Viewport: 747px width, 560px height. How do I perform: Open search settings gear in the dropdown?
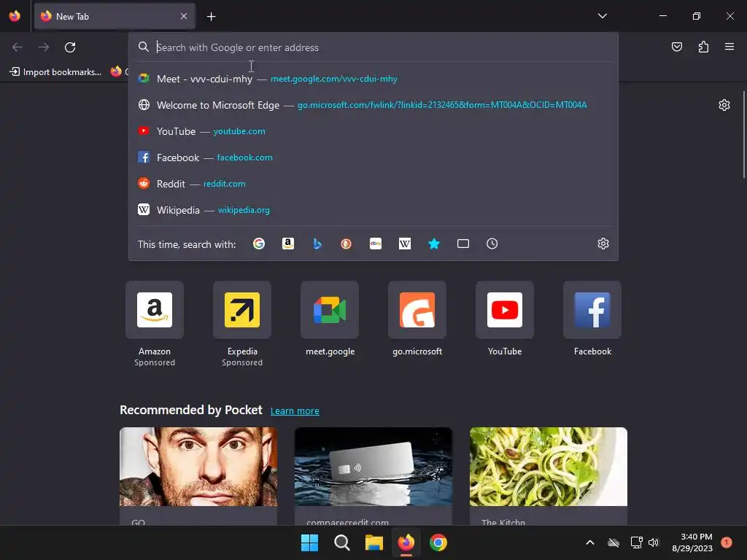[x=603, y=244]
